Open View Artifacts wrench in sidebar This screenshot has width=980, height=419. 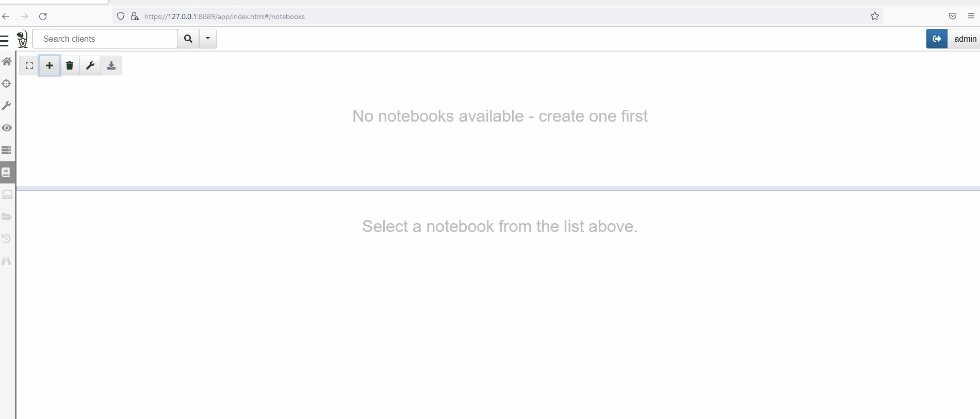pyautogui.click(x=7, y=106)
